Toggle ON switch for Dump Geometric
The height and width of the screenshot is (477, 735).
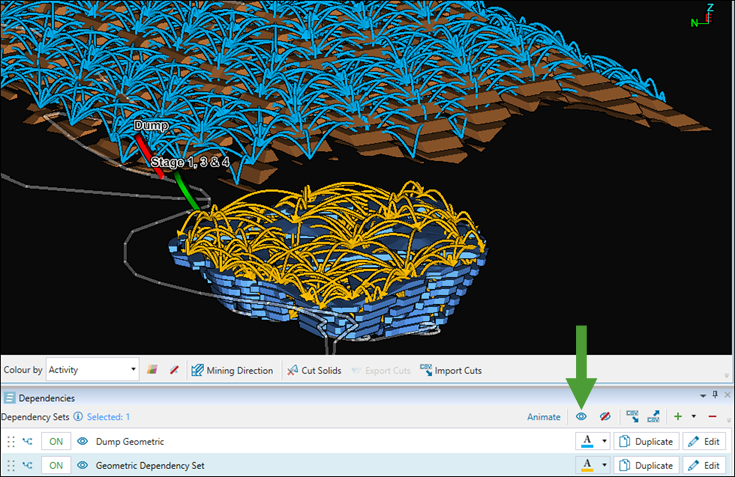[56, 441]
